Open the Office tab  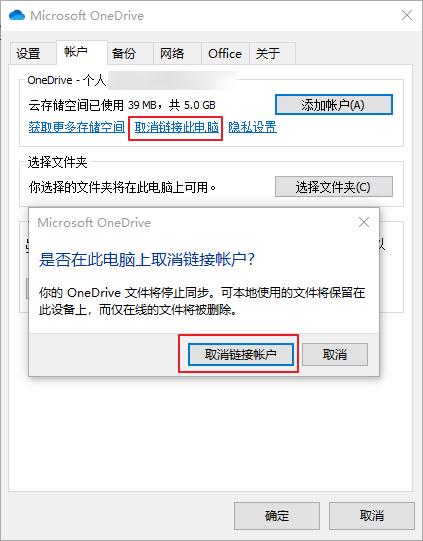[x=225, y=54]
